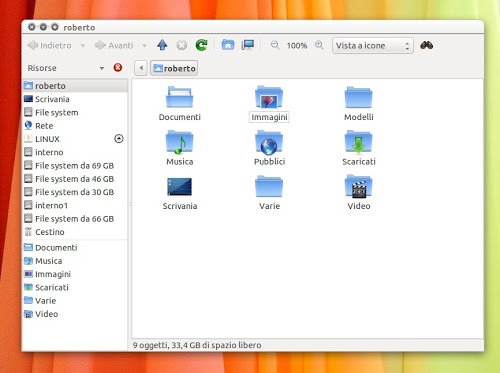This screenshot has height=373, width=500.
Task: Open Varie bookmark in the sidebar
Action: (75, 301)
